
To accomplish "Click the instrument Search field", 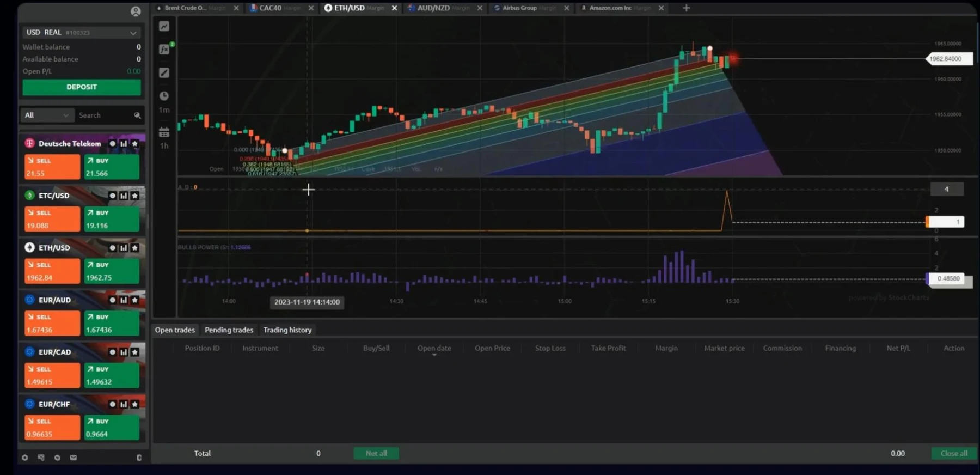I will point(105,115).
